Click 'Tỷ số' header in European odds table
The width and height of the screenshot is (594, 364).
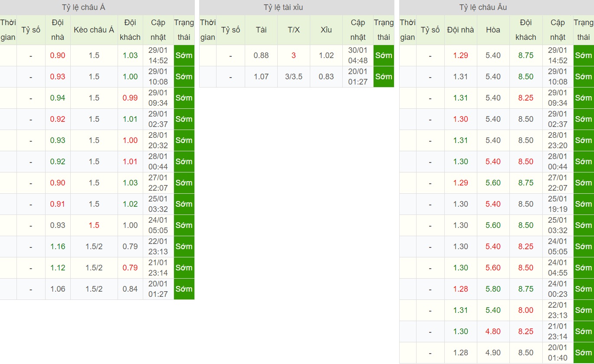point(430,30)
